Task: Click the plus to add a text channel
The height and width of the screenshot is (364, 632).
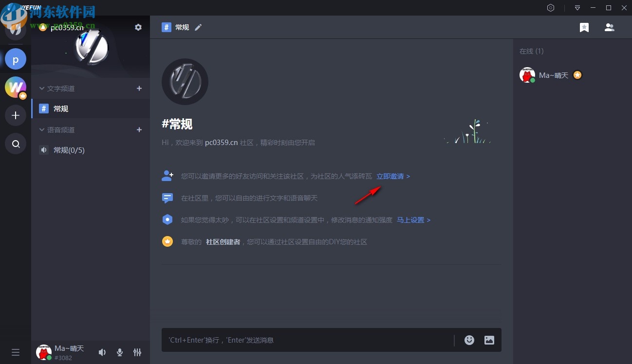Action: click(139, 88)
